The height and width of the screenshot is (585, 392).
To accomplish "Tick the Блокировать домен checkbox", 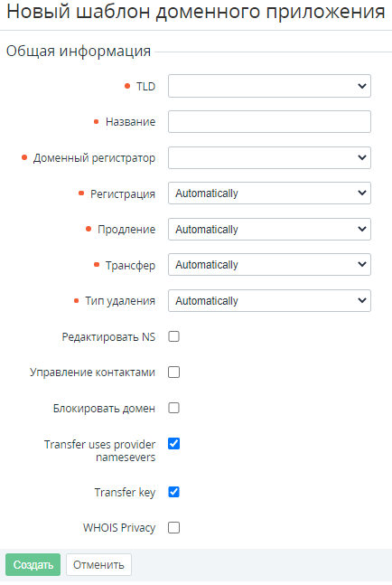I will [x=174, y=408].
